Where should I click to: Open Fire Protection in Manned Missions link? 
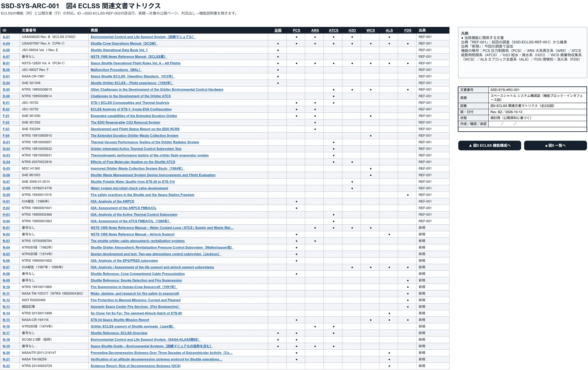pos(135,300)
